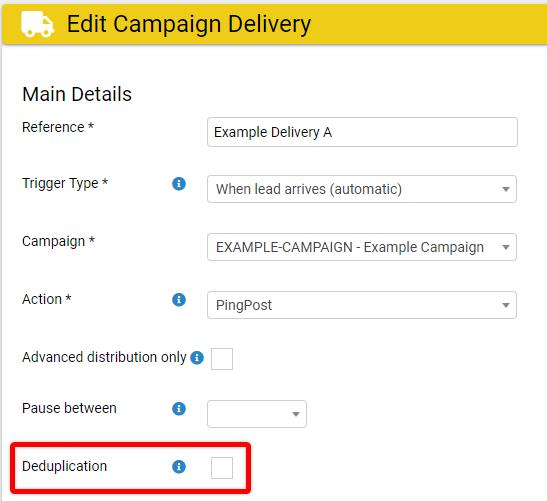Viewport: 547px width, 501px height.
Task: Open the Campaign dropdown arrow
Action: pyautogui.click(x=505, y=247)
